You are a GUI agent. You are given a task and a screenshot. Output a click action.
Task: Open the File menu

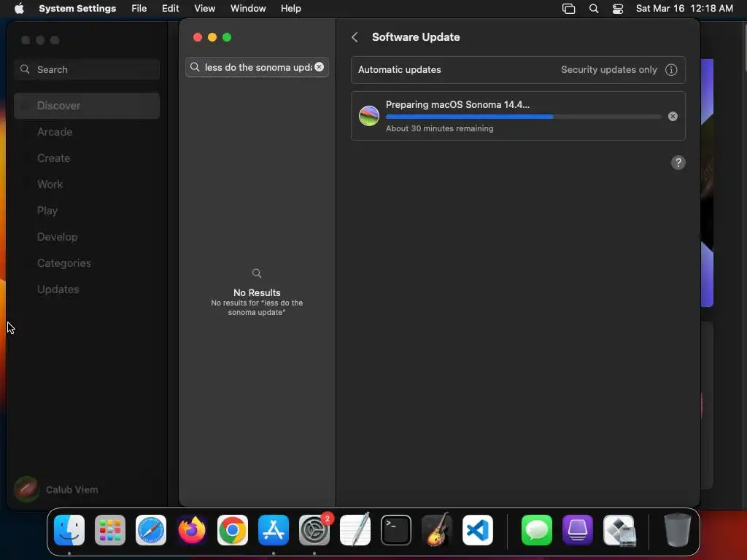tap(139, 9)
